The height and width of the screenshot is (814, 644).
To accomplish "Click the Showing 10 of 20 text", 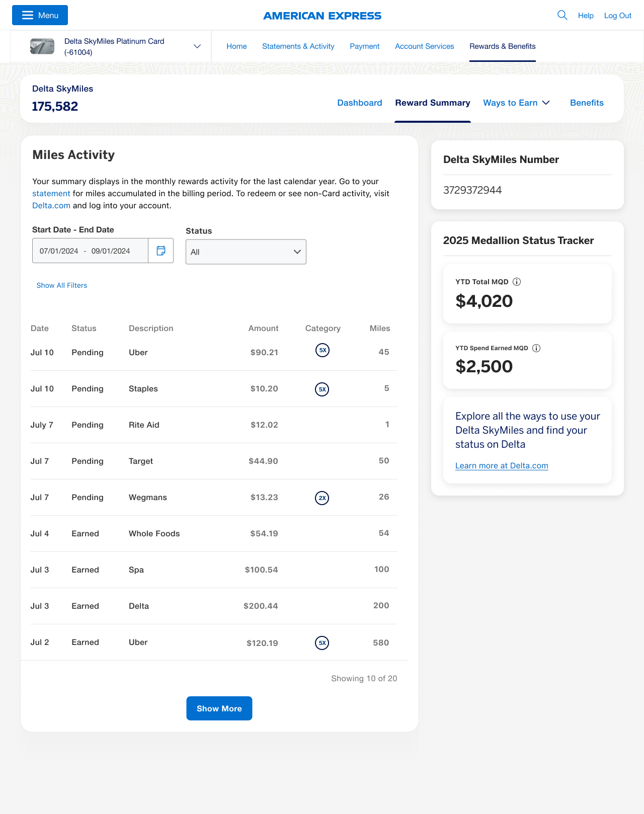I will click(364, 678).
